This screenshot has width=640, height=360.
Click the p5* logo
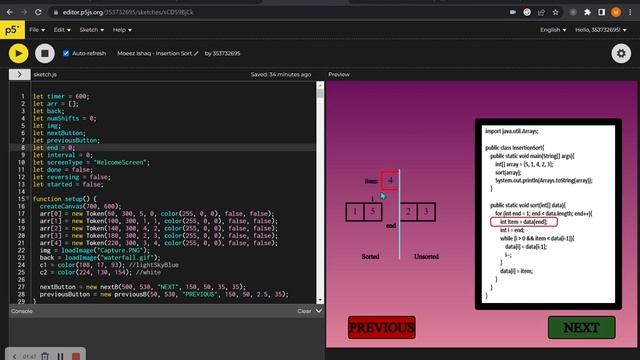click(12, 30)
